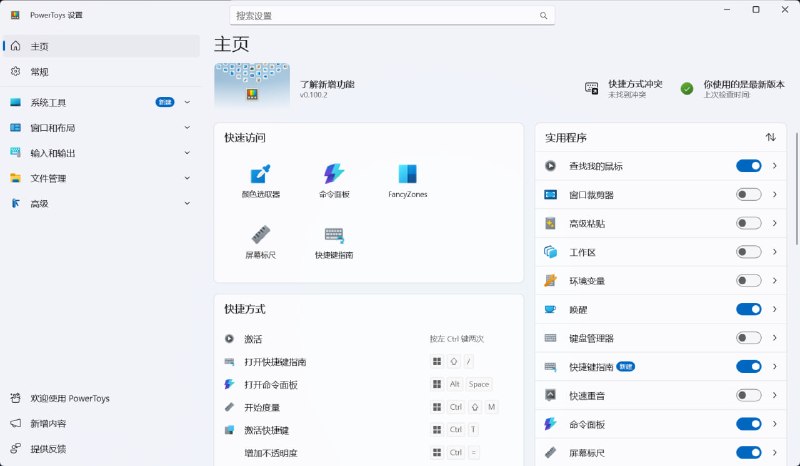Screen dimensions: 800x466
Task: Click the 屏幕标尺 icon in utilities list
Action: pyautogui.click(x=551, y=452)
